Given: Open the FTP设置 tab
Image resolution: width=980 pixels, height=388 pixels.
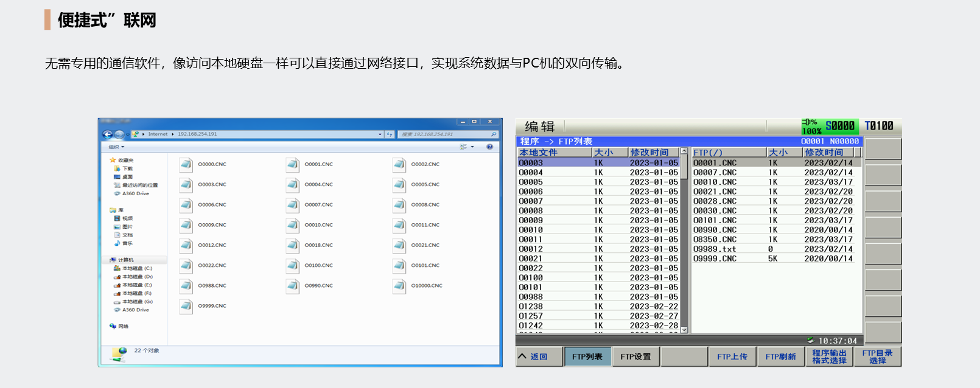Looking at the screenshot, I should pos(635,357).
